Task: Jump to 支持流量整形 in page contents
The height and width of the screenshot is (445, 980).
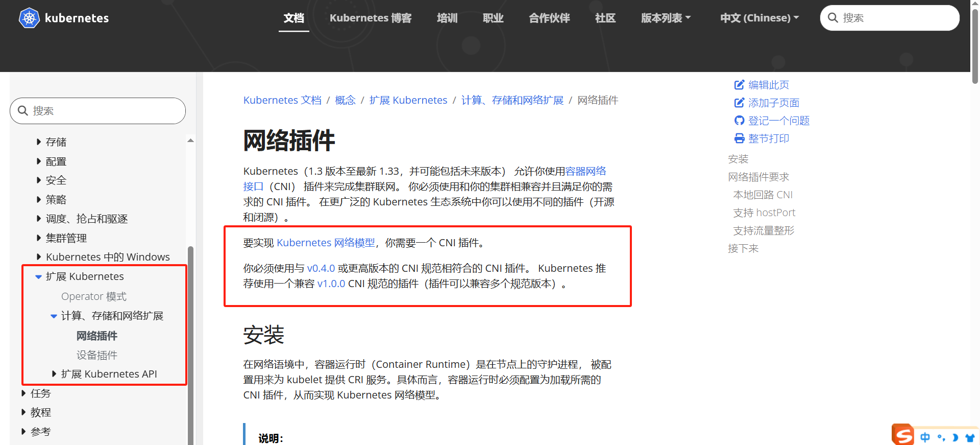Action: [764, 230]
